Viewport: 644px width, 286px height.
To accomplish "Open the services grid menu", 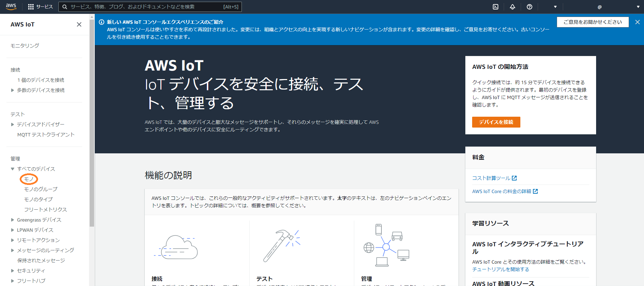I will coord(31,7).
